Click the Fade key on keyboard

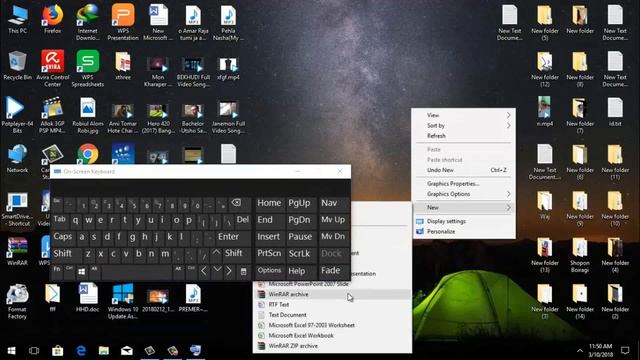333,271
